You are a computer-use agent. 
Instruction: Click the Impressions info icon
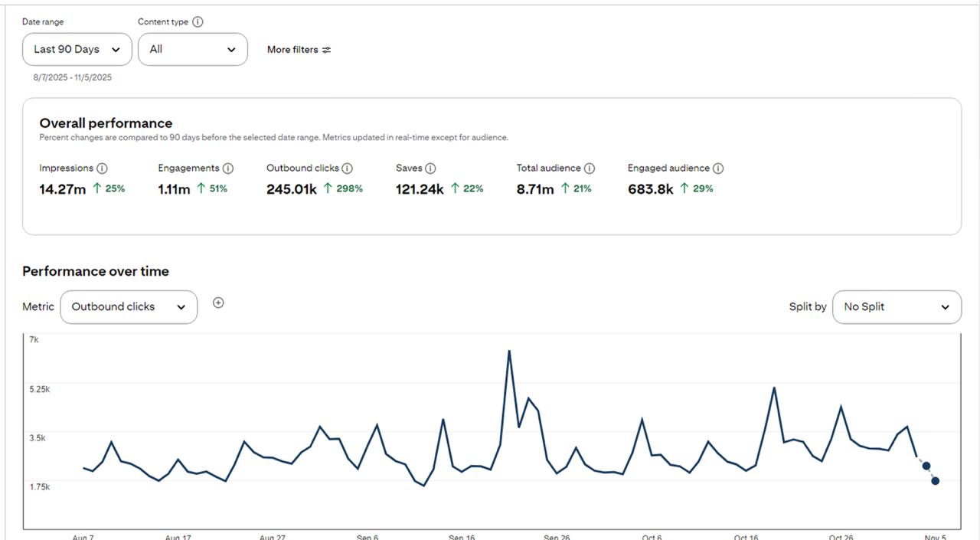click(102, 169)
